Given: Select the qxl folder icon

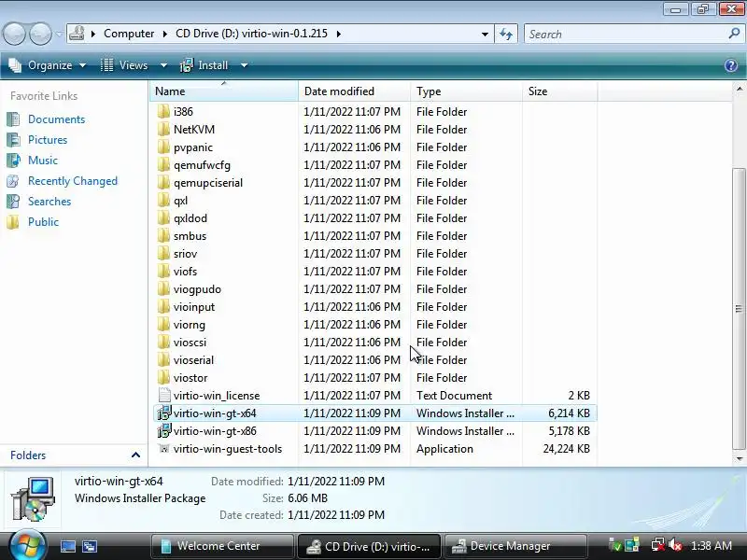Looking at the screenshot, I should pos(163,200).
